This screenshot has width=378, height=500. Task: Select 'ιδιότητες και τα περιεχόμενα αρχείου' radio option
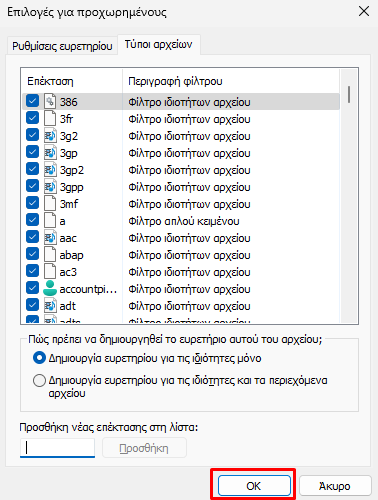(39, 380)
